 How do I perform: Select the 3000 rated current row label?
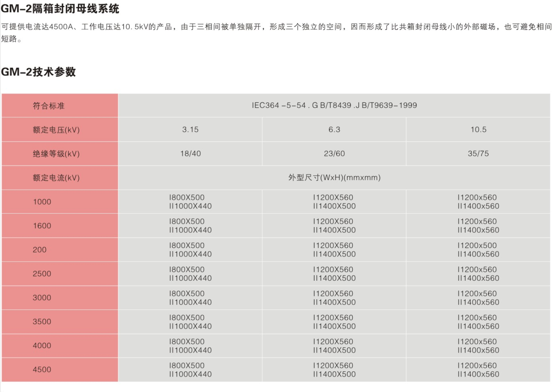60,297
